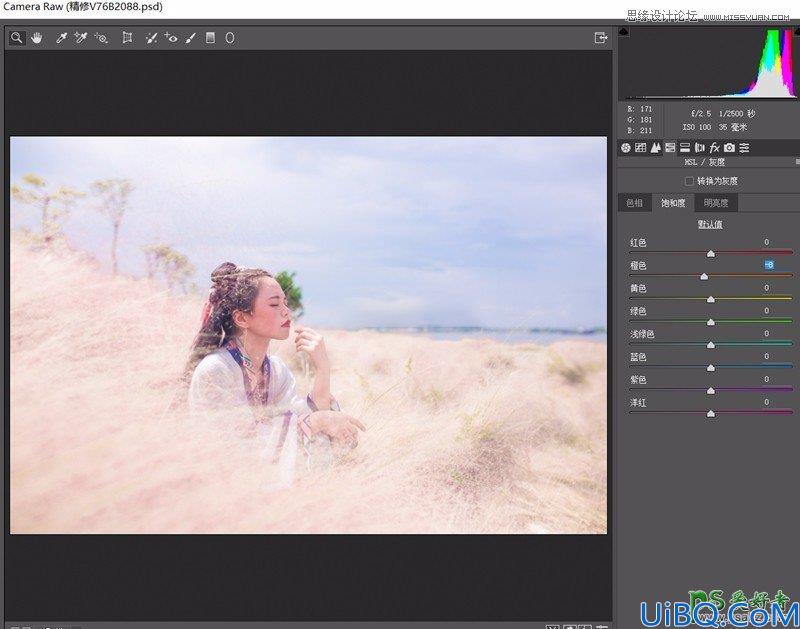Select the Color Sampler tool
The width and height of the screenshot is (800, 629).
click(81, 38)
